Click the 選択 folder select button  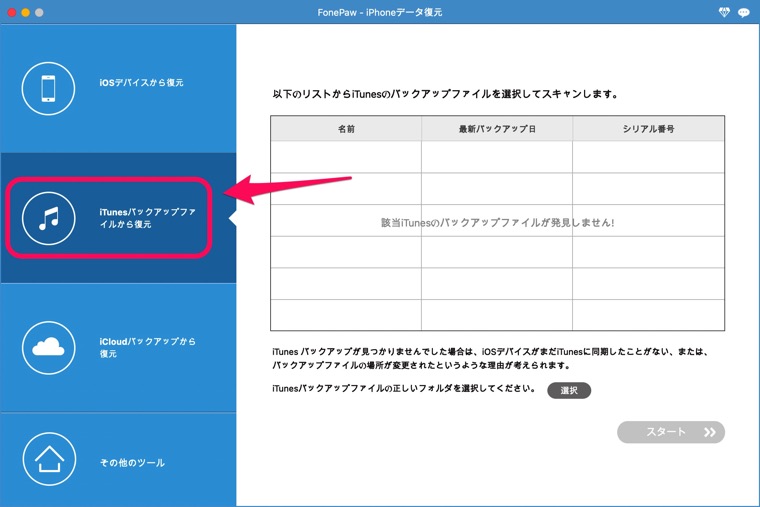569,390
